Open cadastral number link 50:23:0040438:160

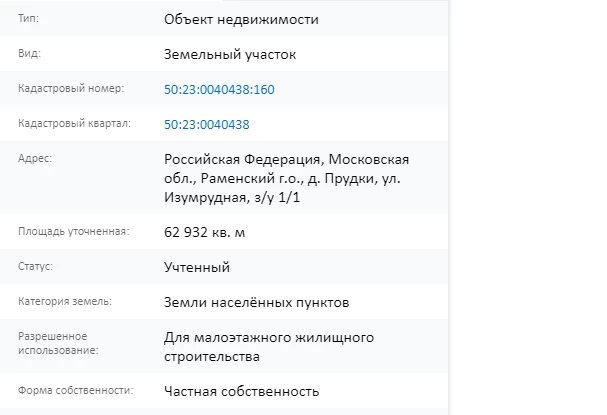point(219,90)
